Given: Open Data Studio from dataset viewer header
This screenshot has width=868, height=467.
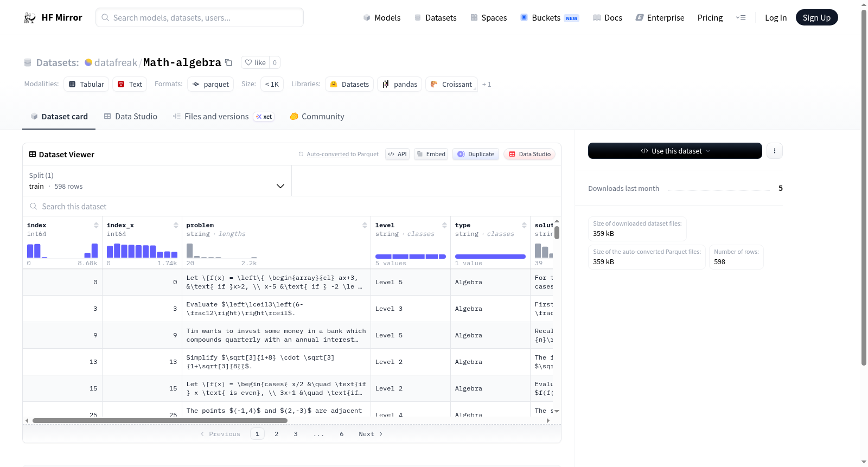Looking at the screenshot, I should [x=529, y=154].
